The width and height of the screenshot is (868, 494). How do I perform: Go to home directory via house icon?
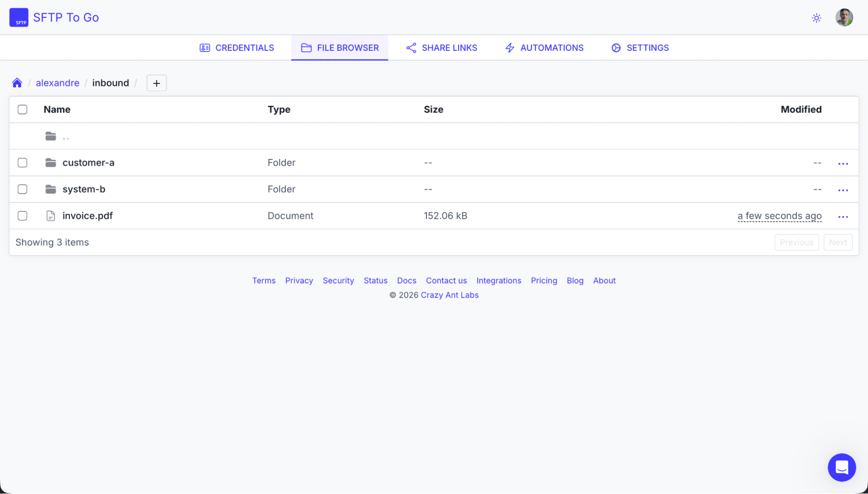tap(17, 83)
